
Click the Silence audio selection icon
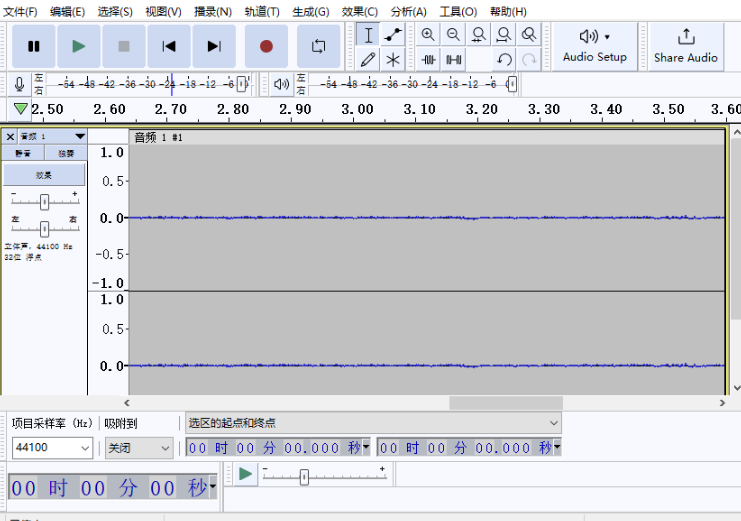(x=453, y=60)
